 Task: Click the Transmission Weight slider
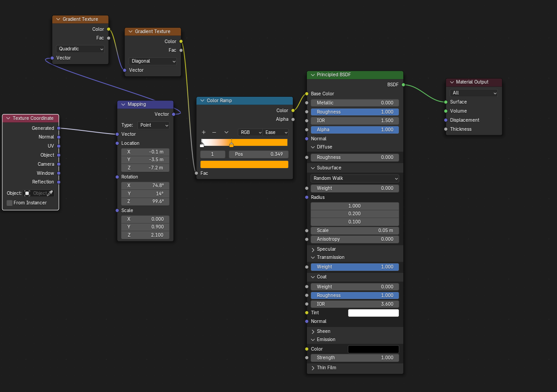pyautogui.click(x=355, y=267)
